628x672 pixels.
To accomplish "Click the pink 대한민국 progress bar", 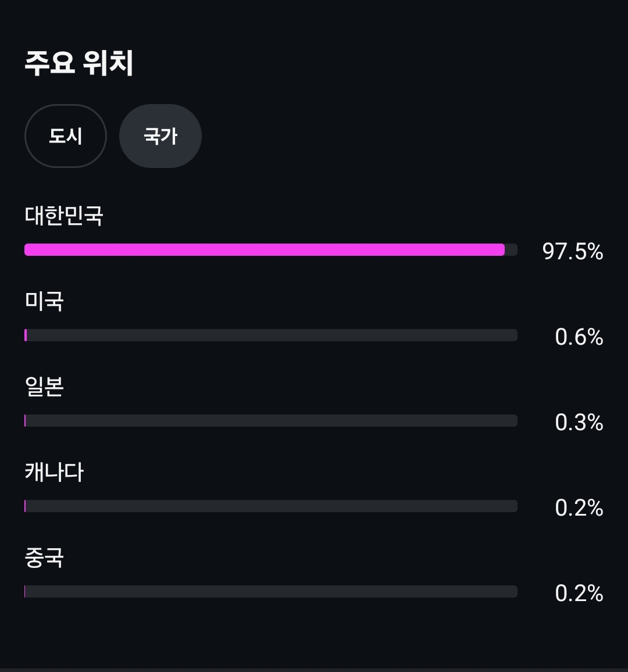I will 265,249.
